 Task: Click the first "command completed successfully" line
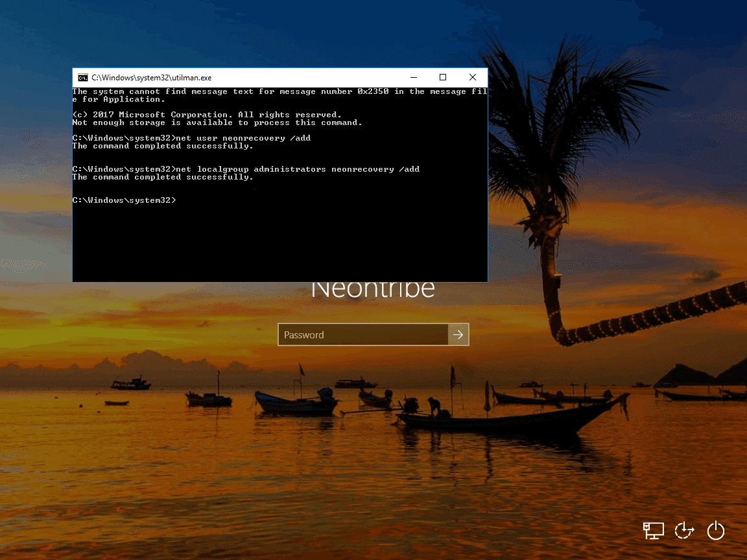click(x=163, y=146)
